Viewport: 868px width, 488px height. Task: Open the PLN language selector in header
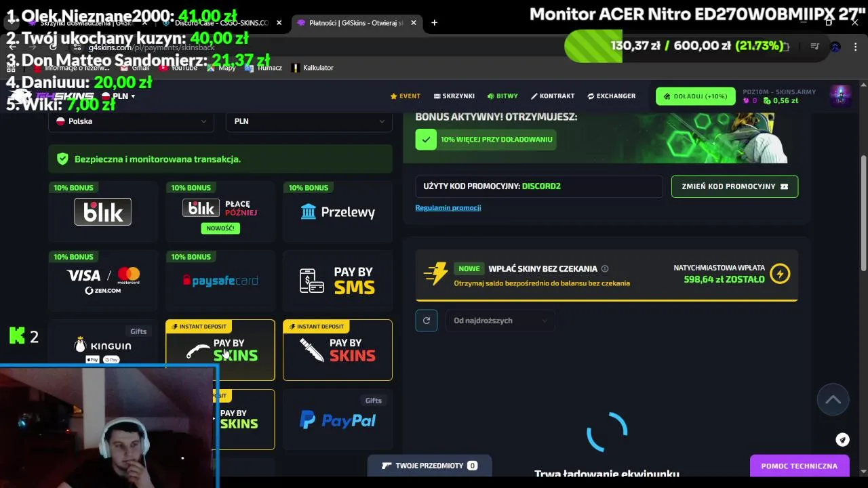click(119, 96)
